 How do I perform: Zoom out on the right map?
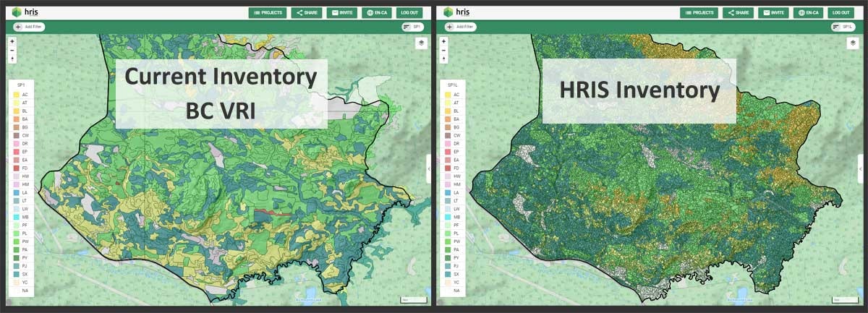tap(443, 50)
